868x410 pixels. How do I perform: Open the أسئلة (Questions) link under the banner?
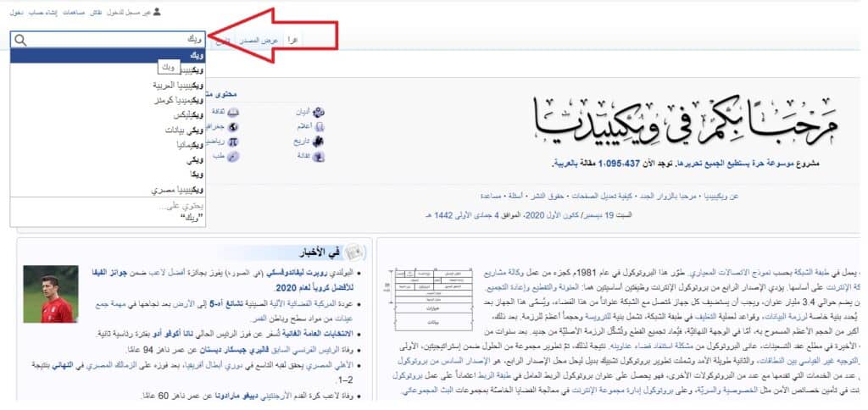click(x=516, y=197)
